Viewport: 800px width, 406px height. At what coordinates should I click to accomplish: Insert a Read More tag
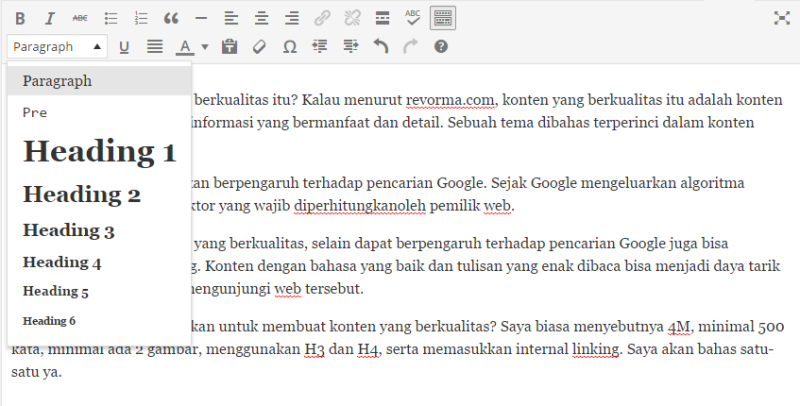pos(382,18)
